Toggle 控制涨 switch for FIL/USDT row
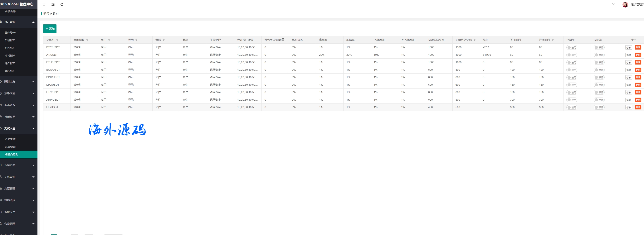Image resolution: width=644 pixels, height=235 pixels. pos(572,107)
